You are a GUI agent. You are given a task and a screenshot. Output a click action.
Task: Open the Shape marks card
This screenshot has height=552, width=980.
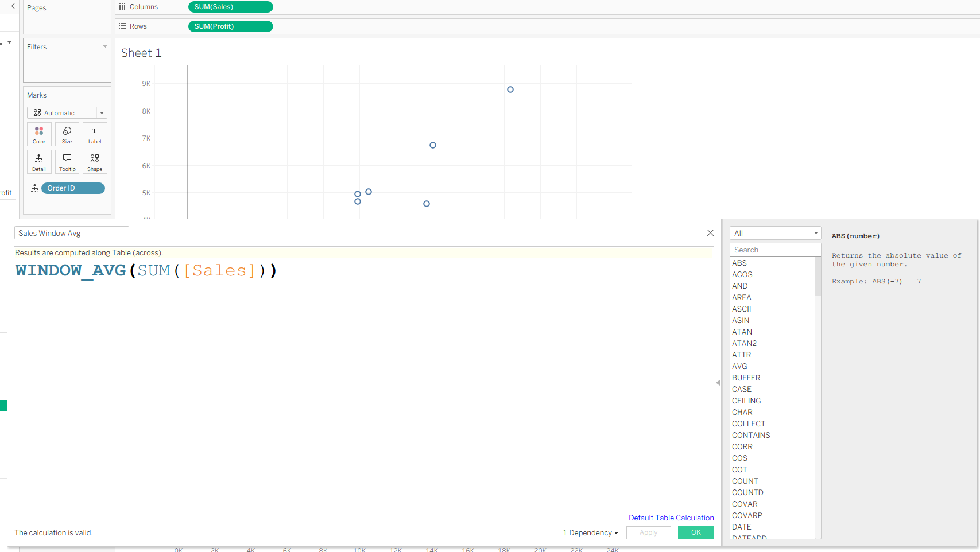pyautogui.click(x=95, y=162)
